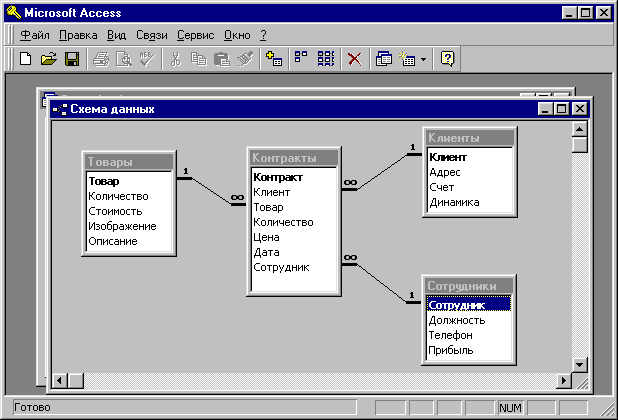Click the vertical scrollbar up arrow
The width and height of the screenshot is (618, 420).
(x=580, y=129)
